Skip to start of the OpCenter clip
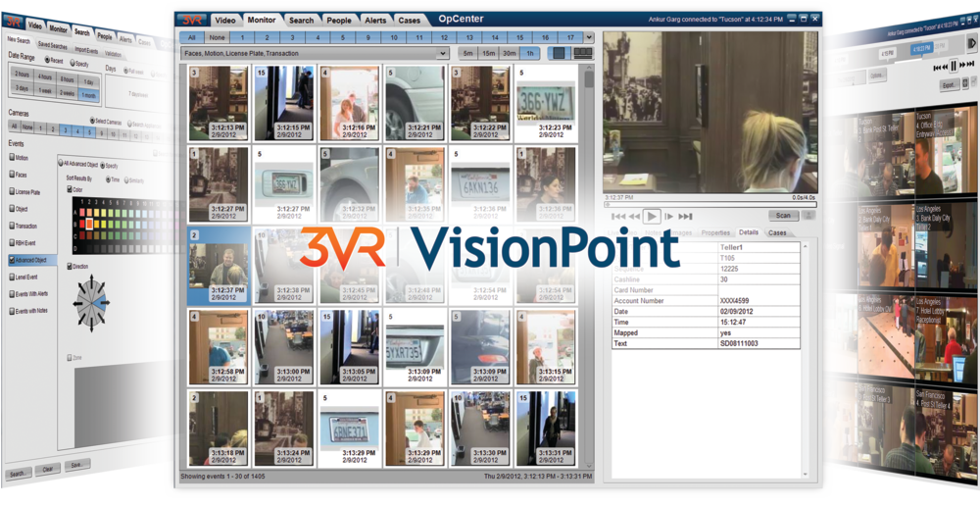The height and width of the screenshot is (506, 980). click(618, 217)
